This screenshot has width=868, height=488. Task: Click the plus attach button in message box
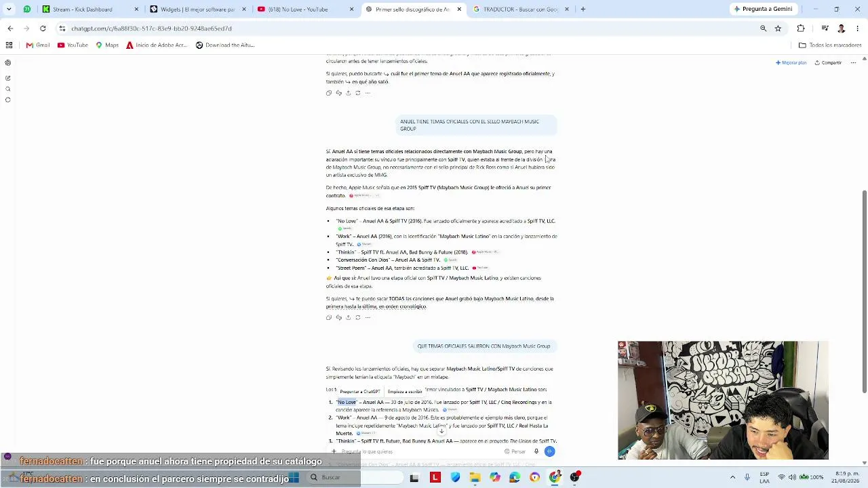[x=334, y=451]
